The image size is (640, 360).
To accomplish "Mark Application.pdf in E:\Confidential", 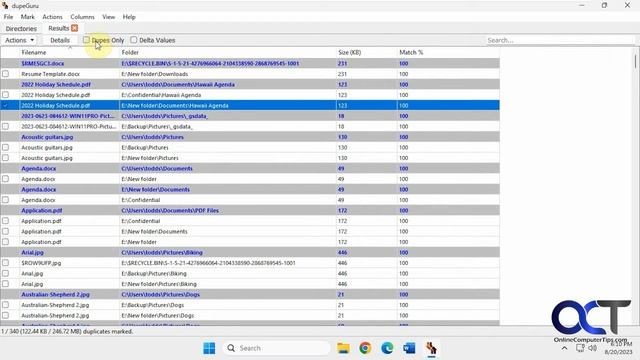I will 5,221.
